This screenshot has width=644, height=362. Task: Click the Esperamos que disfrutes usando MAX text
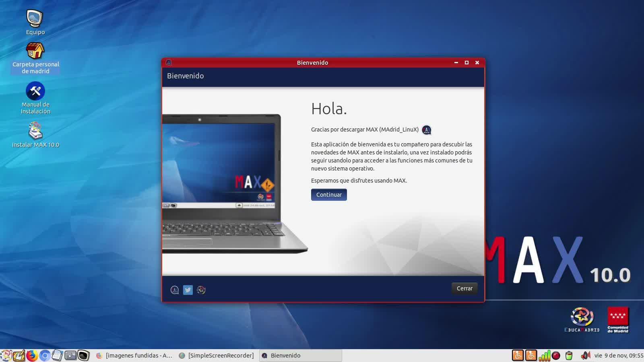pos(359,181)
